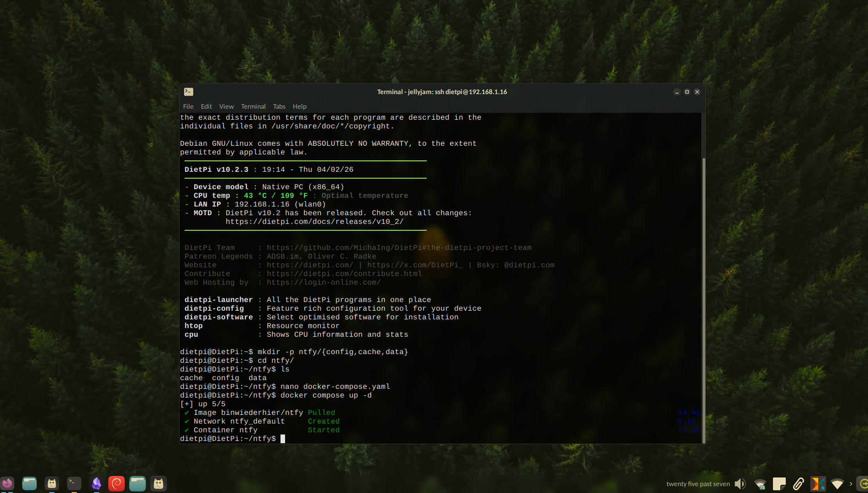
Task: Click the 'Pulled' status text
Action: (322, 413)
